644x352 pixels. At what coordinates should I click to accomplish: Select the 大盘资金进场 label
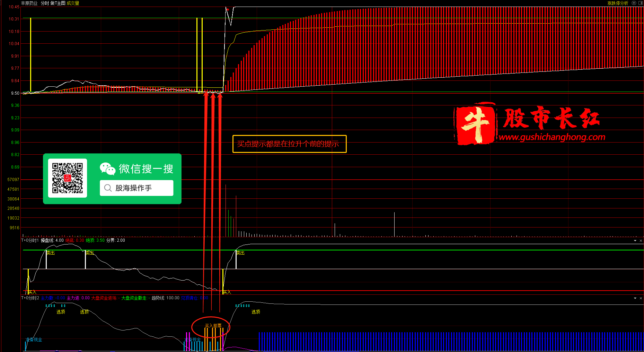(105, 298)
